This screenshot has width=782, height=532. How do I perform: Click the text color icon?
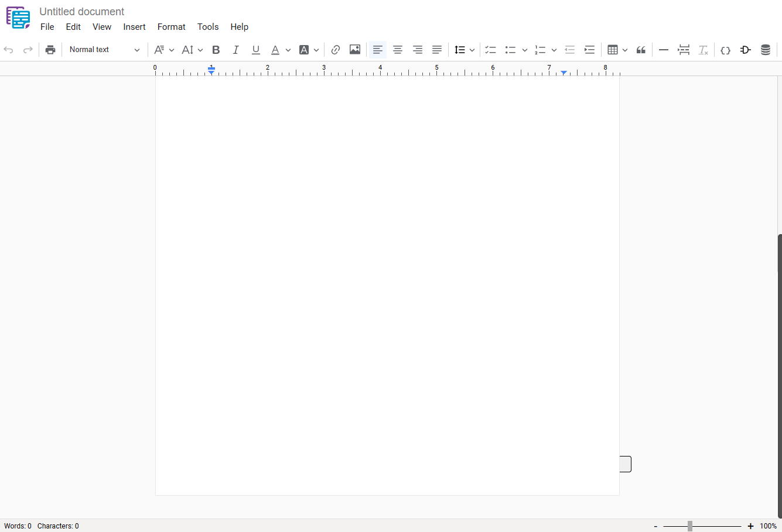pos(275,50)
